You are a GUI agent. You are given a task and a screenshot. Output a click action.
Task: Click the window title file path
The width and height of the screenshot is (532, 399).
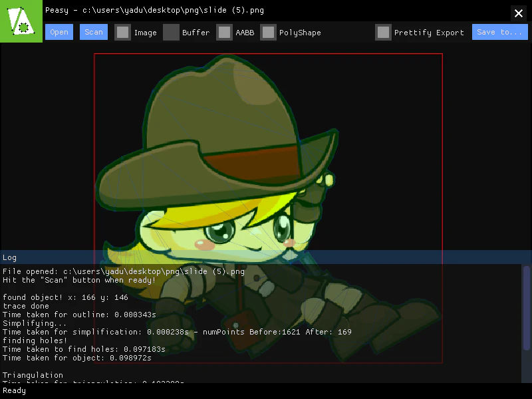pyautogui.click(x=173, y=10)
